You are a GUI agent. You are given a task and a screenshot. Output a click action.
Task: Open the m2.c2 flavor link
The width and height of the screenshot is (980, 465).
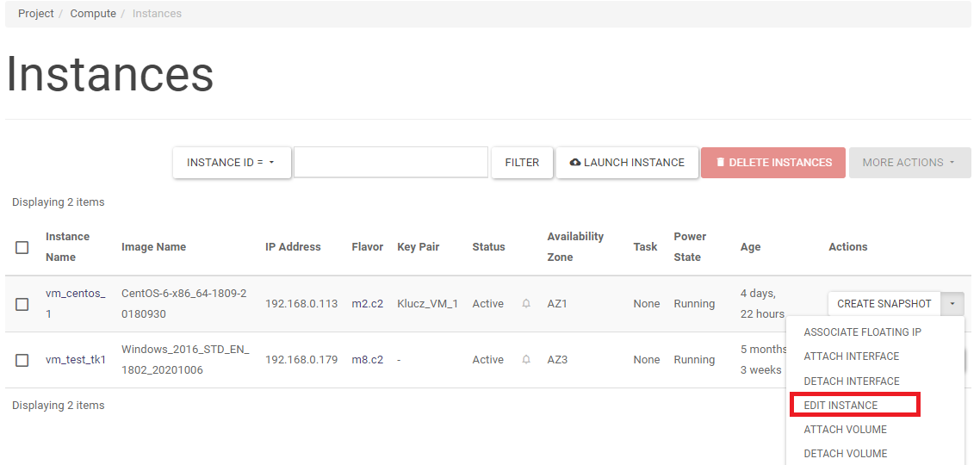(367, 304)
